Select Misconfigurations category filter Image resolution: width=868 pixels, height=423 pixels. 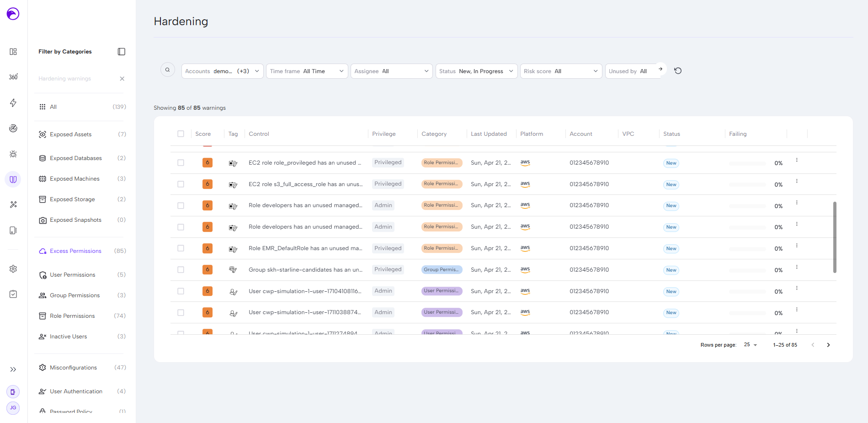(73, 368)
